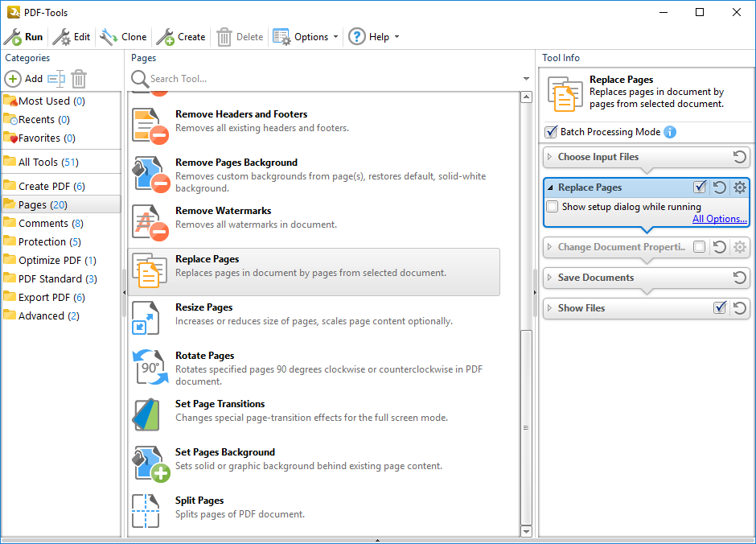Click the Remove Watermarks tool icon
The height and width of the screenshot is (544, 756).
(150, 221)
